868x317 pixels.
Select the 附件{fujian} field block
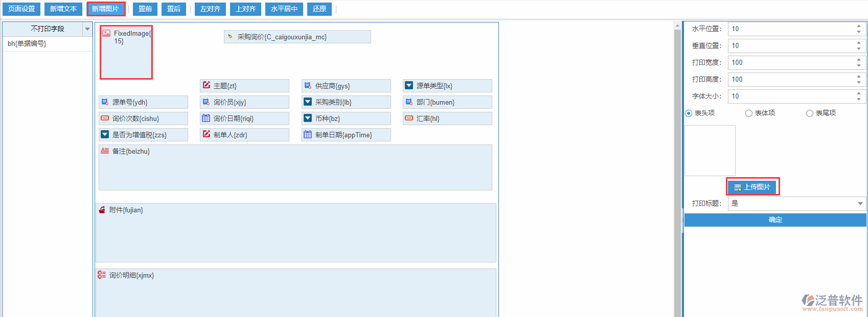point(296,233)
